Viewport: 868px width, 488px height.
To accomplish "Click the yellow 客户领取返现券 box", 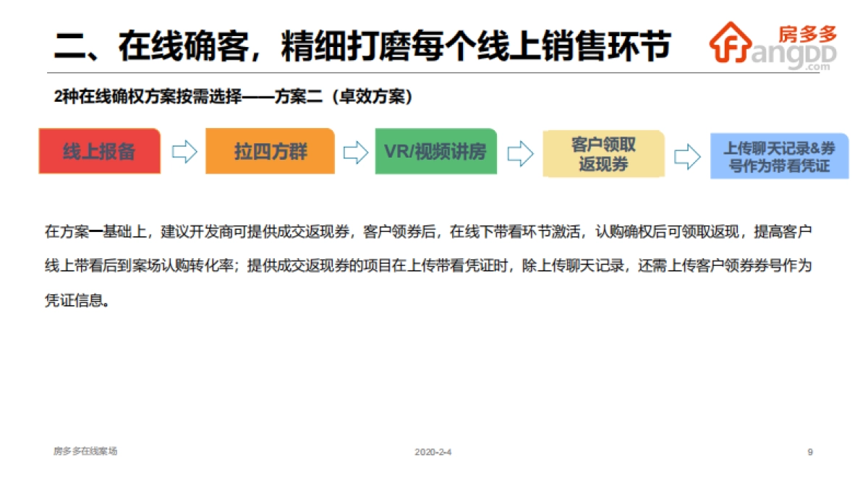I will [604, 153].
